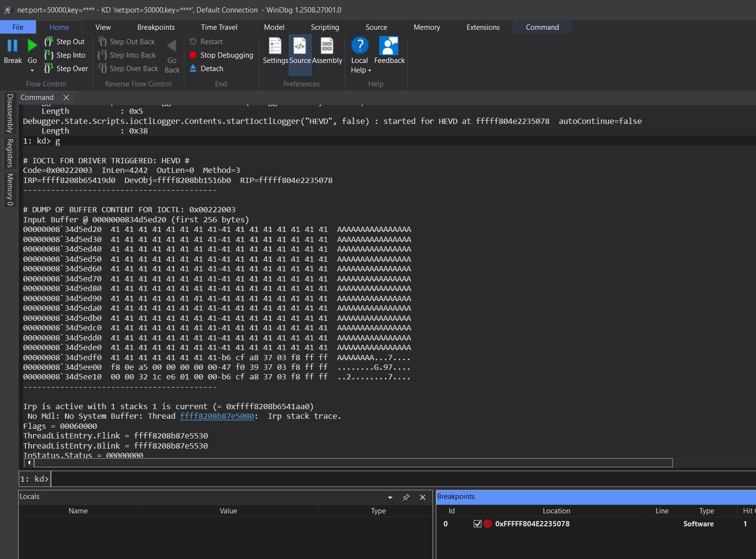Screen dimensions: 756x559
Task: Open the File menu tab
Action: click(18, 27)
